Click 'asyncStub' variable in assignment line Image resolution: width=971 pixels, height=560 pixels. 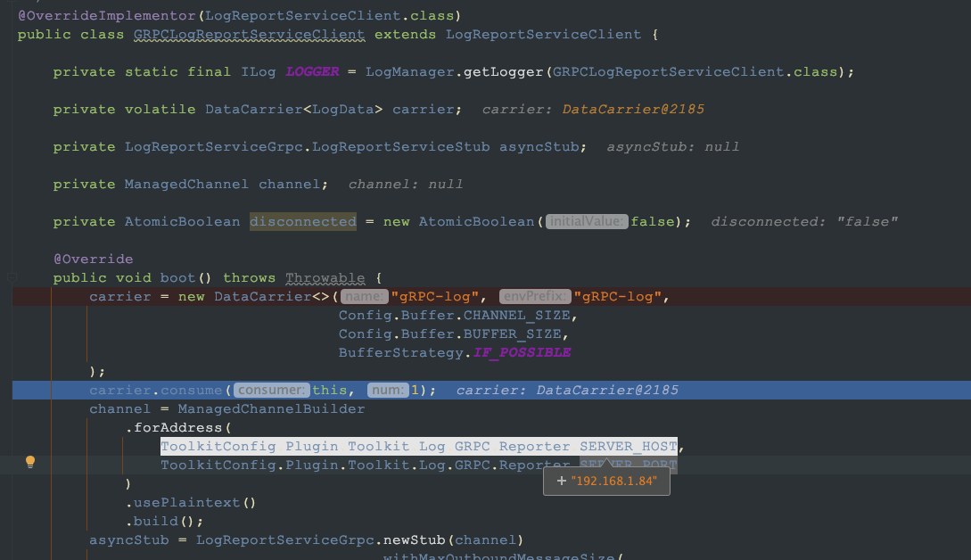click(x=128, y=540)
